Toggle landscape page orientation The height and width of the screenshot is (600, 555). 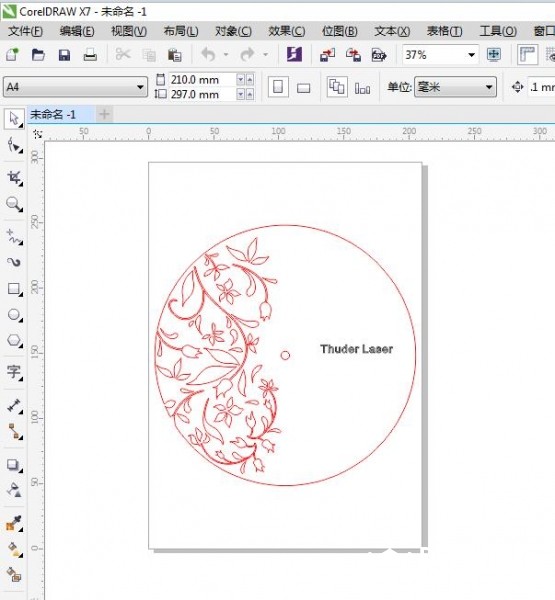click(304, 88)
